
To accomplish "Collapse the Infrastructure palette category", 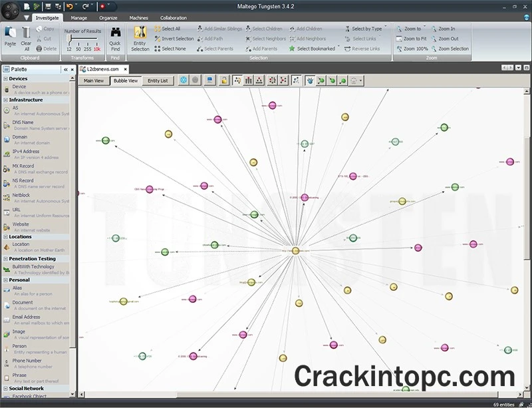I will 5,100.
